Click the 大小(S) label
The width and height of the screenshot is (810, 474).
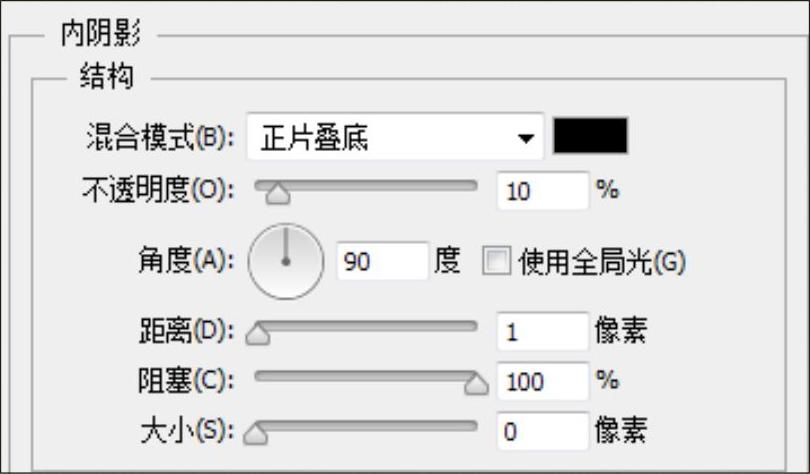coord(185,432)
